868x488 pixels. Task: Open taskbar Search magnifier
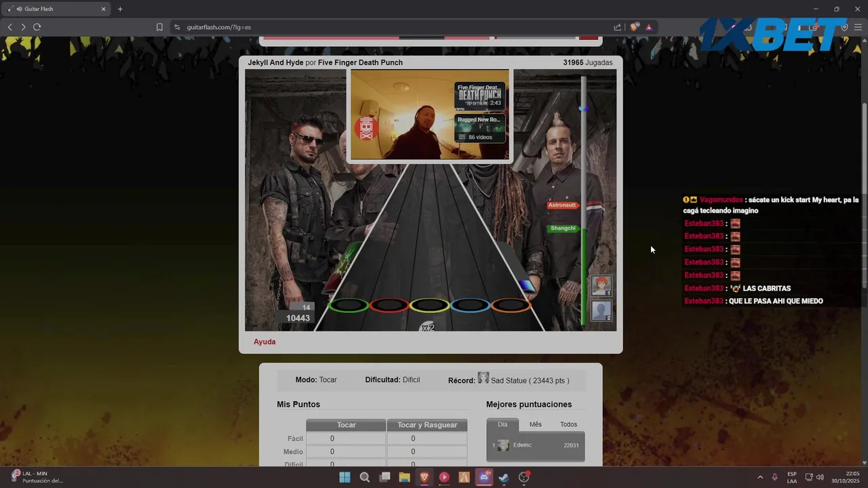[x=365, y=477]
